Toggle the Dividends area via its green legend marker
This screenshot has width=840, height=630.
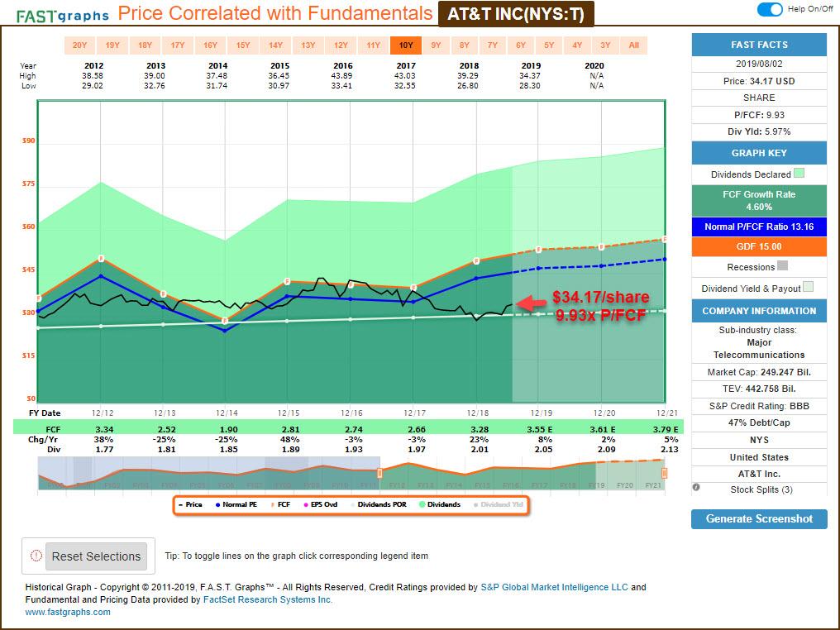pos(422,503)
